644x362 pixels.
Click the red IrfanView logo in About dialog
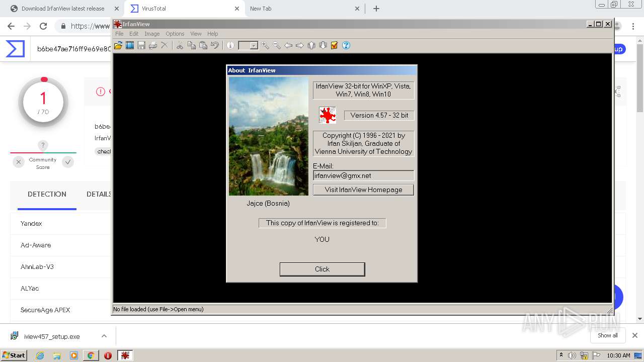tap(328, 115)
